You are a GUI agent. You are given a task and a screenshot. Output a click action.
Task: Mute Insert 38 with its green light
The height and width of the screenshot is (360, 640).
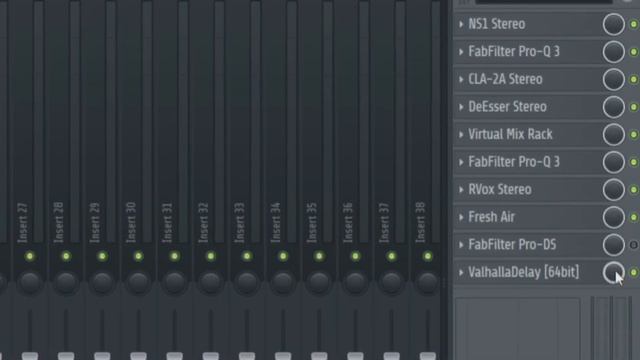click(427, 256)
